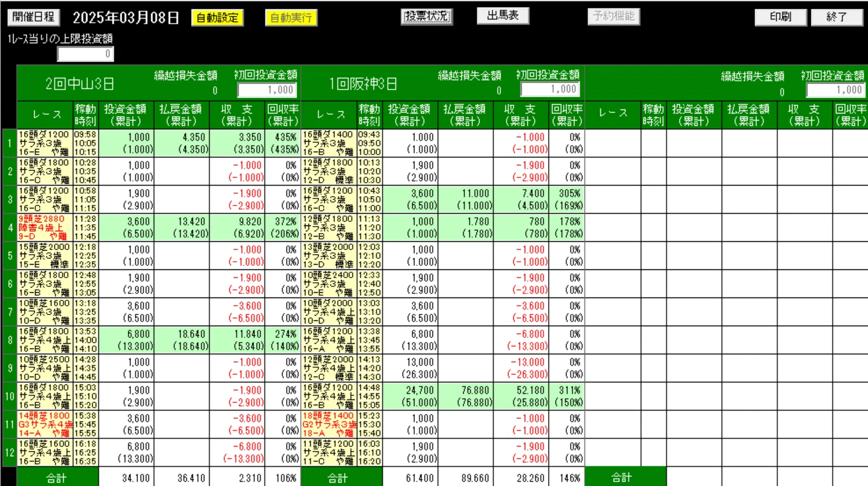This screenshot has height=486, width=868.
Task: Select Hanshin total payout 89,660
Action: (x=475, y=478)
